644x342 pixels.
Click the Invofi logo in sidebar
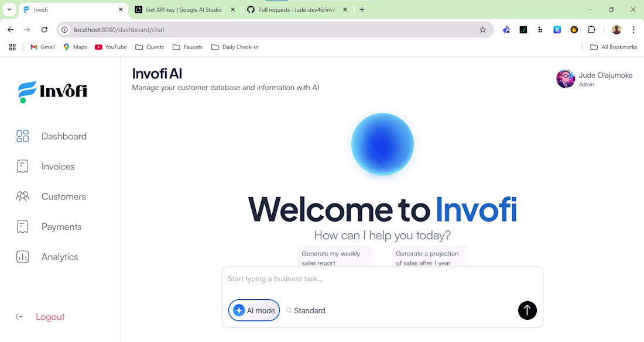(53, 91)
